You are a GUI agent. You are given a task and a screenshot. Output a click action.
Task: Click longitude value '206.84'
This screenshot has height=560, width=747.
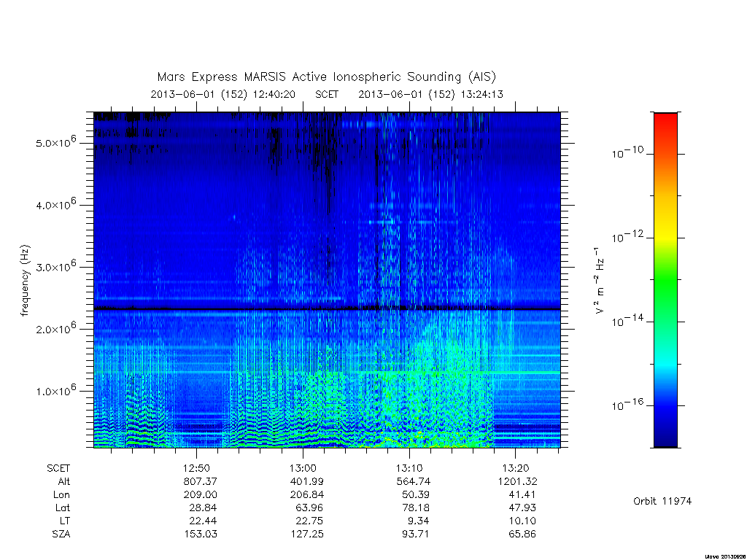tap(307, 495)
